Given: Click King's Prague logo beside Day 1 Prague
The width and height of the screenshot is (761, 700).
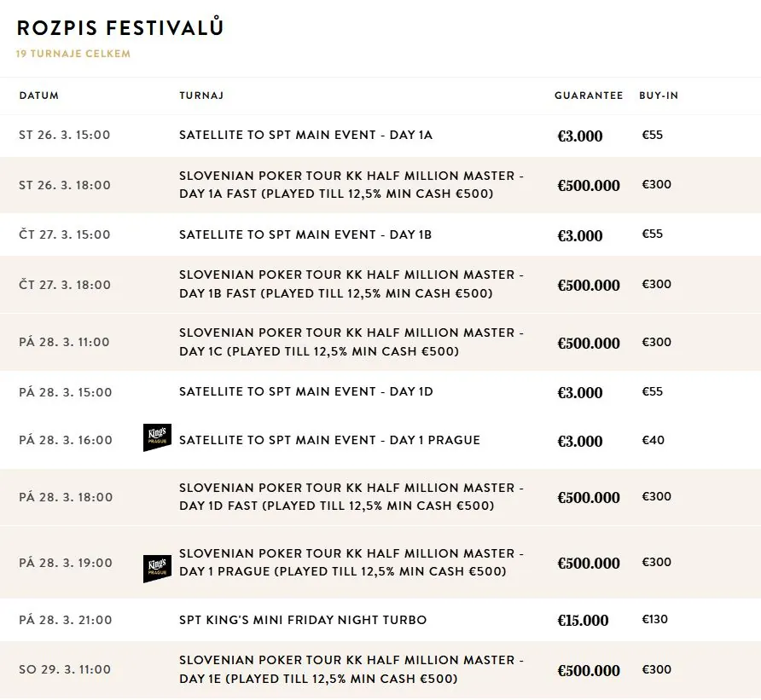Looking at the screenshot, I should coord(157,569).
